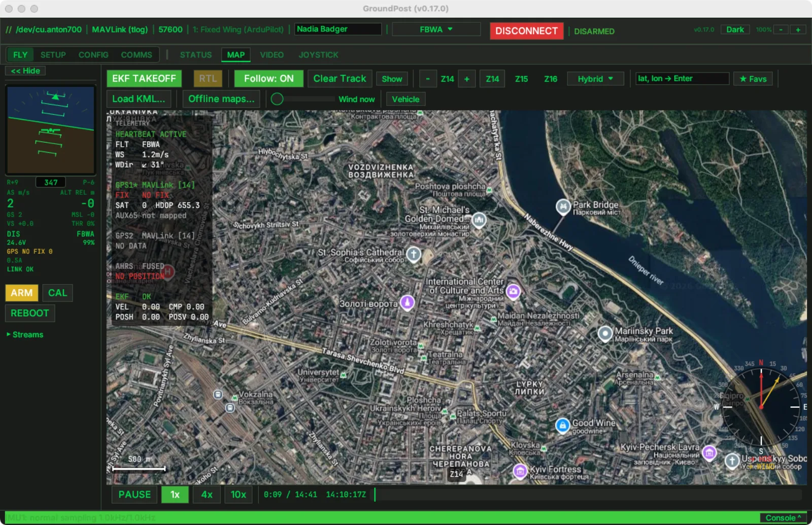Zoom out map with minus button
This screenshot has height=525, width=812.
pyautogui.click(x=428, y=79)
